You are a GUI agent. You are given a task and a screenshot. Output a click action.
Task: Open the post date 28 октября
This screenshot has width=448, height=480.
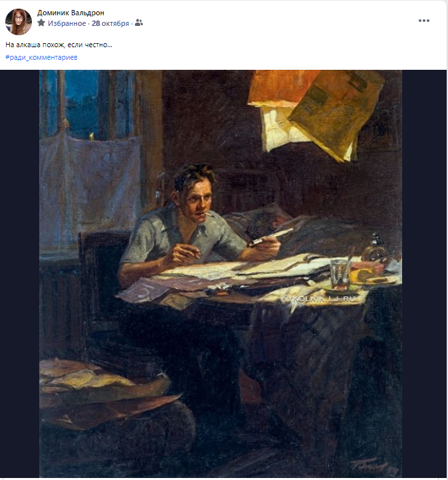click(x=110, y=23)
